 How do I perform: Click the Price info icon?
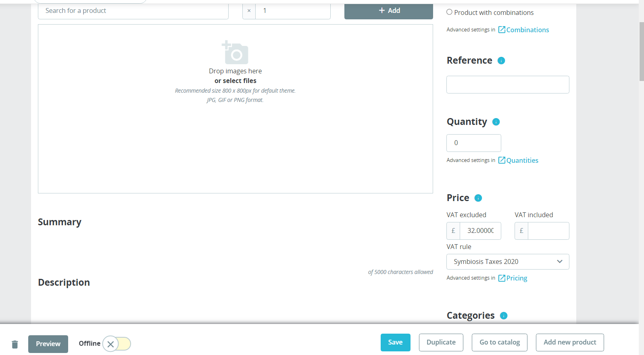pyautogui.click(x=478, y=198)
